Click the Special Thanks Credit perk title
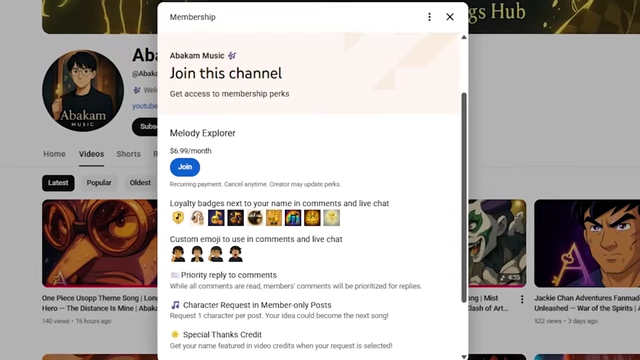Image resolution: width=640 pixels, height=360 pixels. (x=222, y=334)
